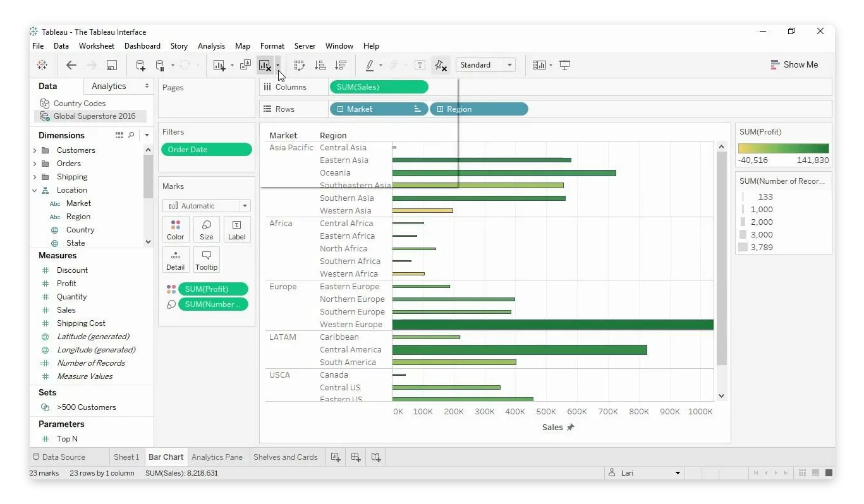The height and width of the screenshot is (504, 864).
Task: Click the chart vertical scrollbar
Action: 722,259
